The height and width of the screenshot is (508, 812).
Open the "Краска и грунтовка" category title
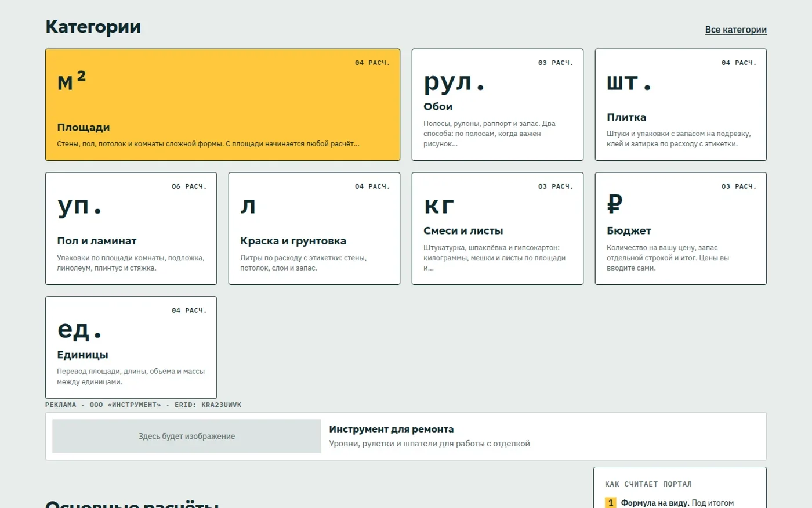click(x=293, y=240)
